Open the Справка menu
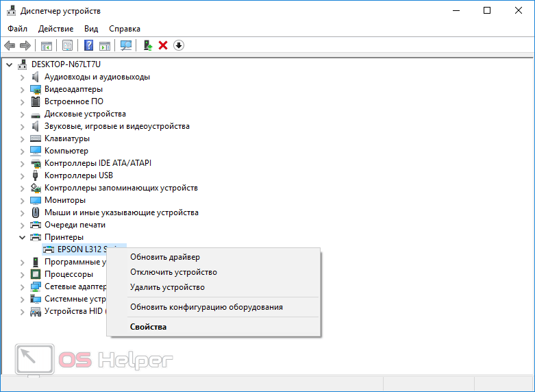The image size is (535, 392). pos(125,29)
